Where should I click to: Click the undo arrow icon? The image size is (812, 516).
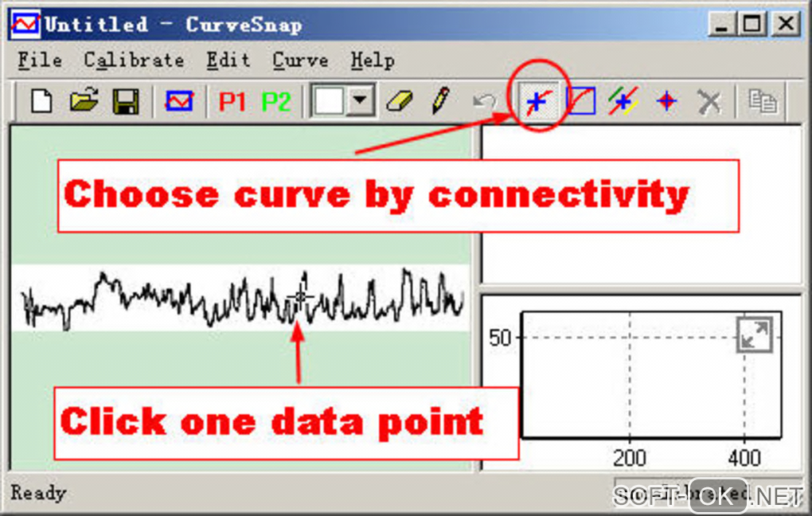484,102
